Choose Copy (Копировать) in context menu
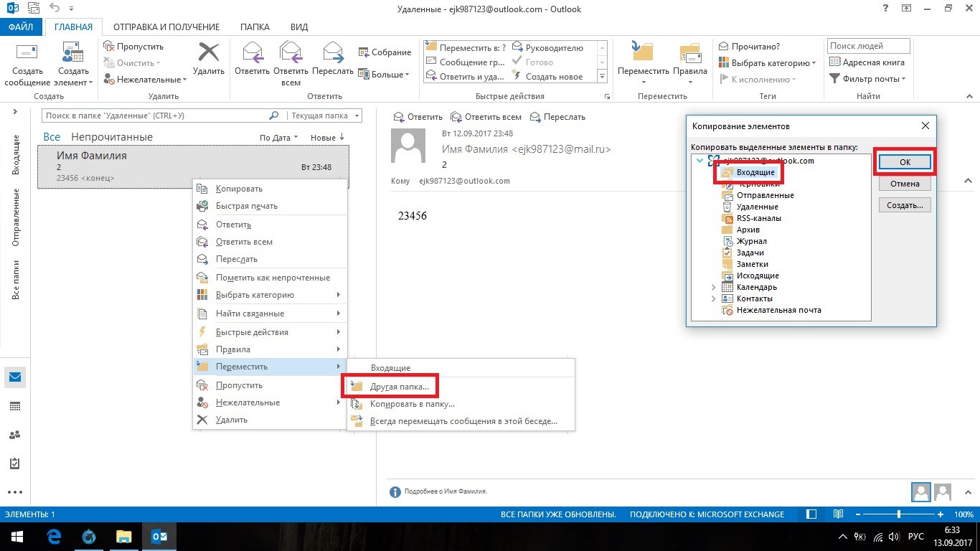 point(270,189)
